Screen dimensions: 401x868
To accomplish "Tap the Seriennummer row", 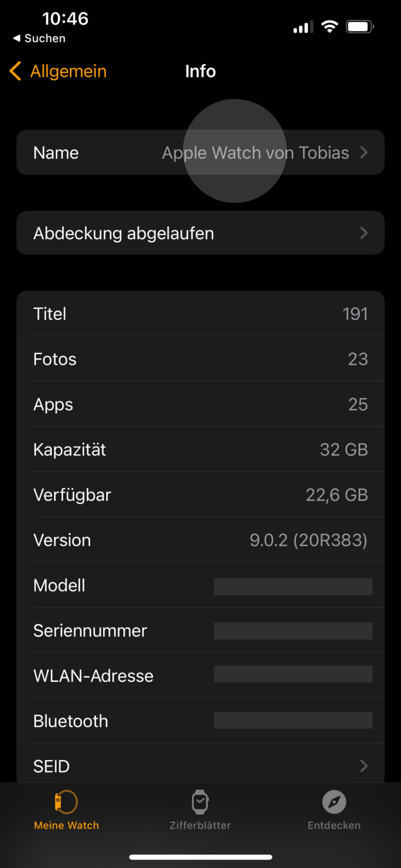I will (200, 631).
